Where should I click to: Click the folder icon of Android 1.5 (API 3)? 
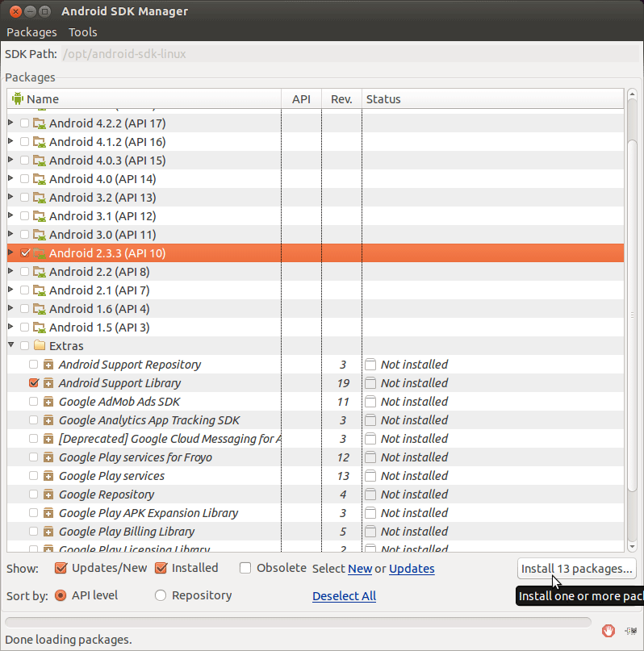[40, 328]
